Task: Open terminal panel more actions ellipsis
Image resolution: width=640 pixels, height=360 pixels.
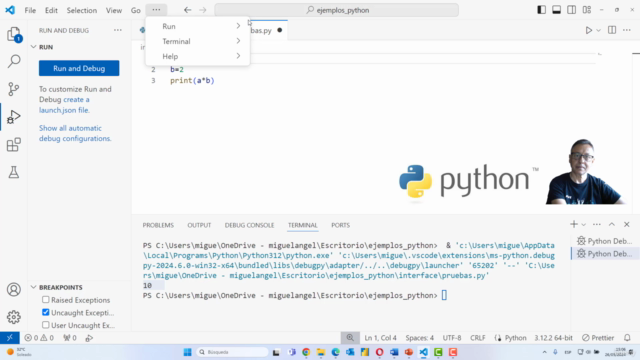Action: [597, 224]
